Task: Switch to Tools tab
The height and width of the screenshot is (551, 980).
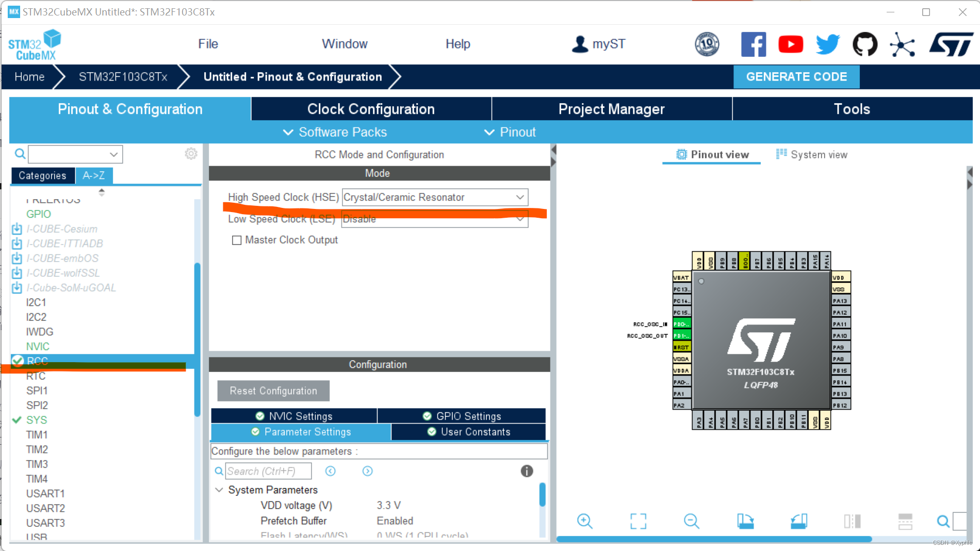Action: (x=852, y=109)
